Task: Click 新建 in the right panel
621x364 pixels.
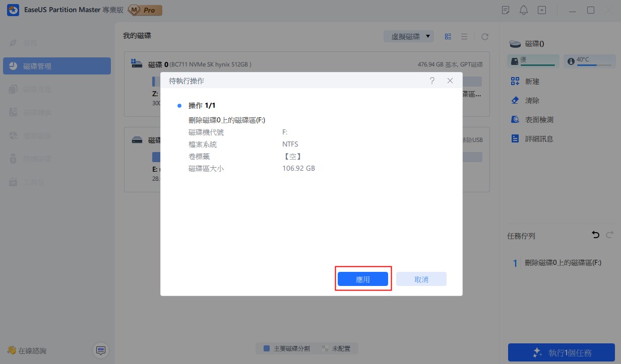Action: point(532,81)
